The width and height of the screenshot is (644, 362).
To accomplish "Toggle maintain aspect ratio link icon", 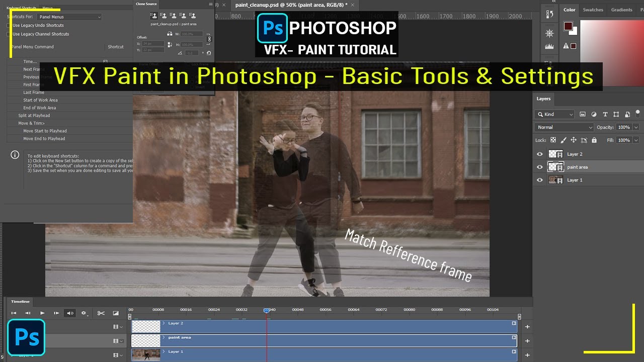I will point(209,39).
